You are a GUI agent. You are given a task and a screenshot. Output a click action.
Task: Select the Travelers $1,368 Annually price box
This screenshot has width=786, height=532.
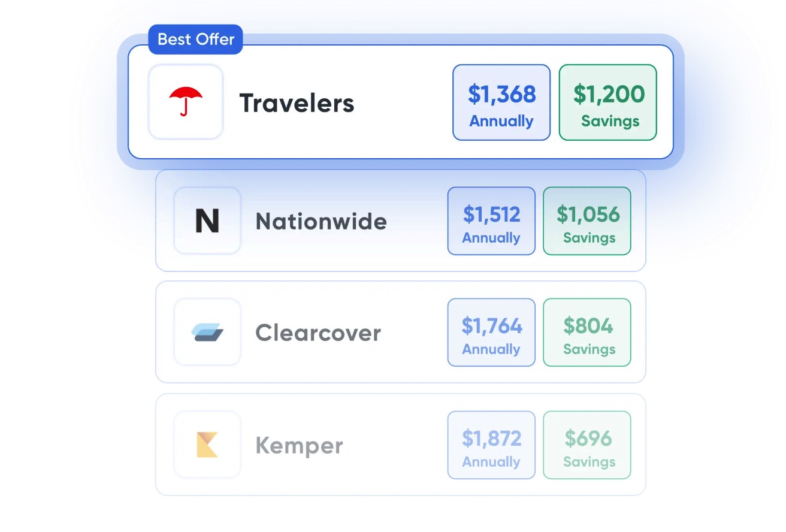click(501, 102)
